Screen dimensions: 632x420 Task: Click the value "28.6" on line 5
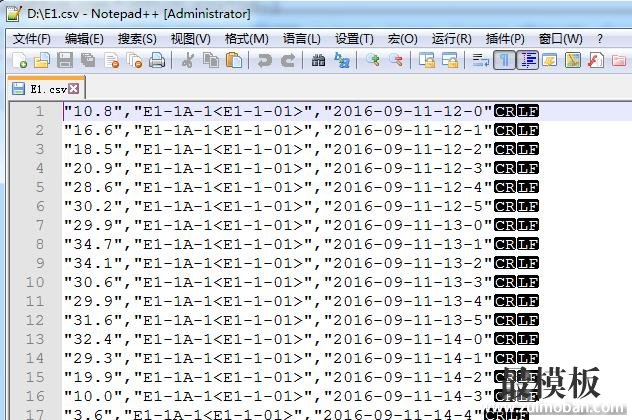93,187
